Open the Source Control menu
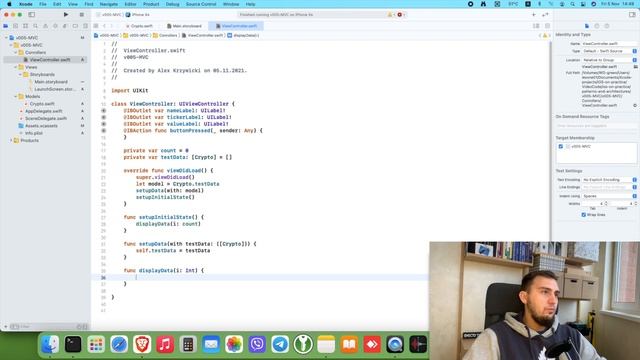This screenshot has height=360, width=640. [201, 4]
